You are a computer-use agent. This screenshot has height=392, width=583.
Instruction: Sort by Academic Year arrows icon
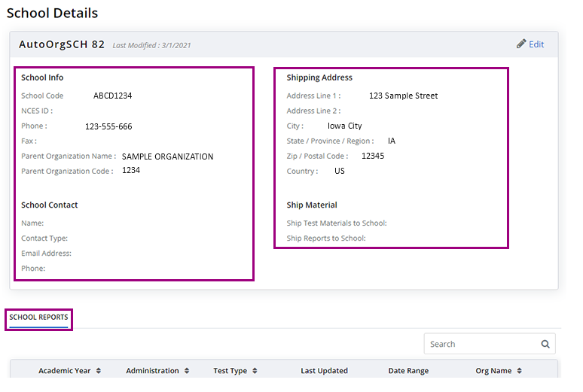[x=99, y=370]
